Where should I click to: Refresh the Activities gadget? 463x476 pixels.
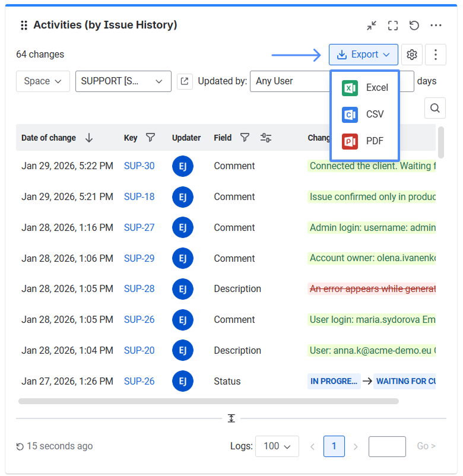(x=414, y=26)
